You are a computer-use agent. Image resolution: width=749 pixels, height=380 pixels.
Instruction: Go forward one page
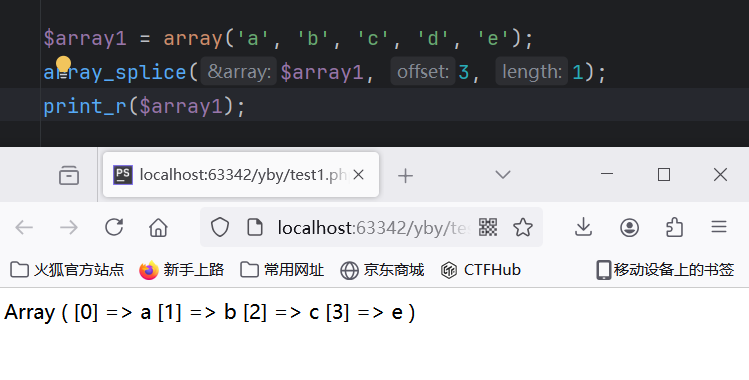[69, 227]
